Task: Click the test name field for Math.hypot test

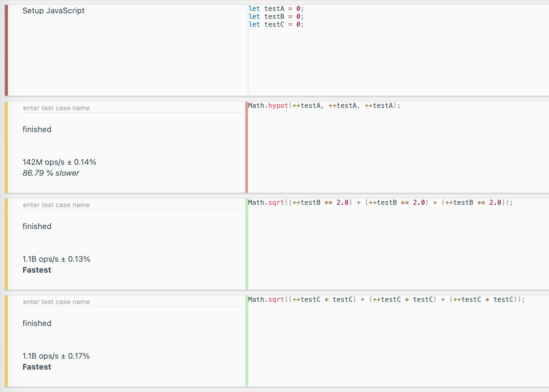Action: point(133,108)
